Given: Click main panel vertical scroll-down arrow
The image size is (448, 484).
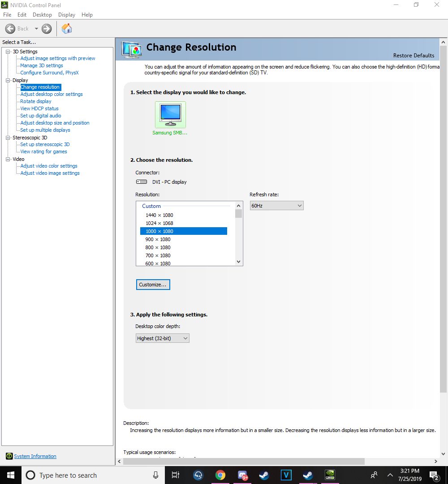Looking at the screenshot, I should click(444, 454).
